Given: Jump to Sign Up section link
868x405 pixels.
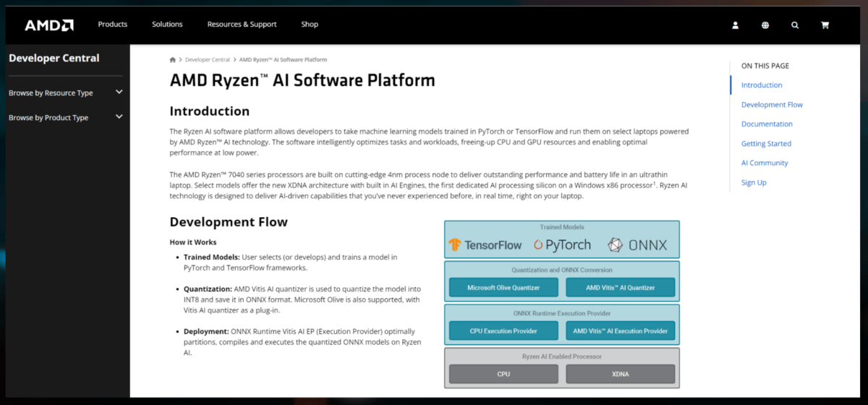Looking at the screenshot, I should click(x=754, y=182).
